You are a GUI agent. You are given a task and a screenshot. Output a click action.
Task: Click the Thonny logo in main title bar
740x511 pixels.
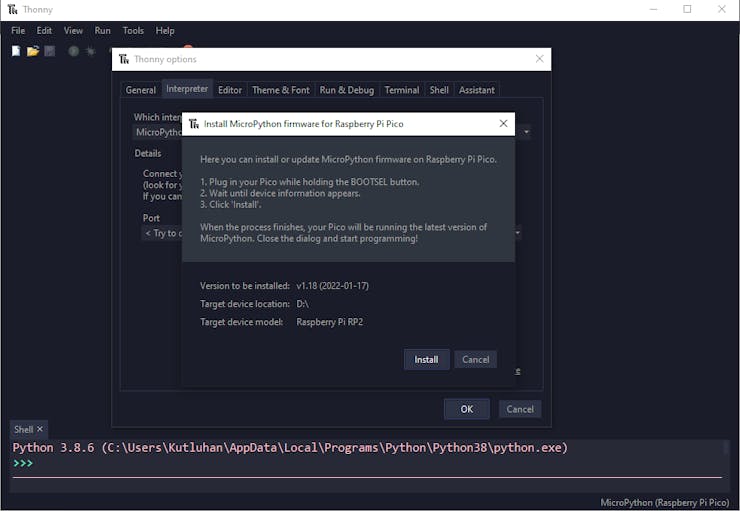(x=12, y=9)
